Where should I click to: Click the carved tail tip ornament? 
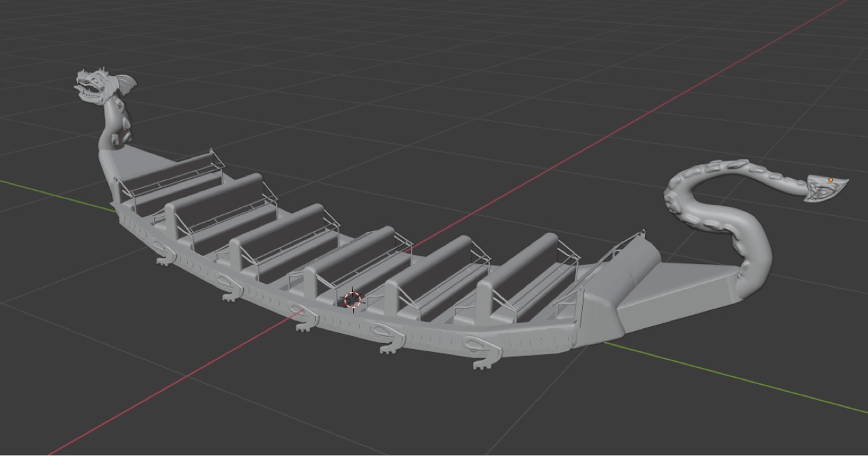[825, 189]
